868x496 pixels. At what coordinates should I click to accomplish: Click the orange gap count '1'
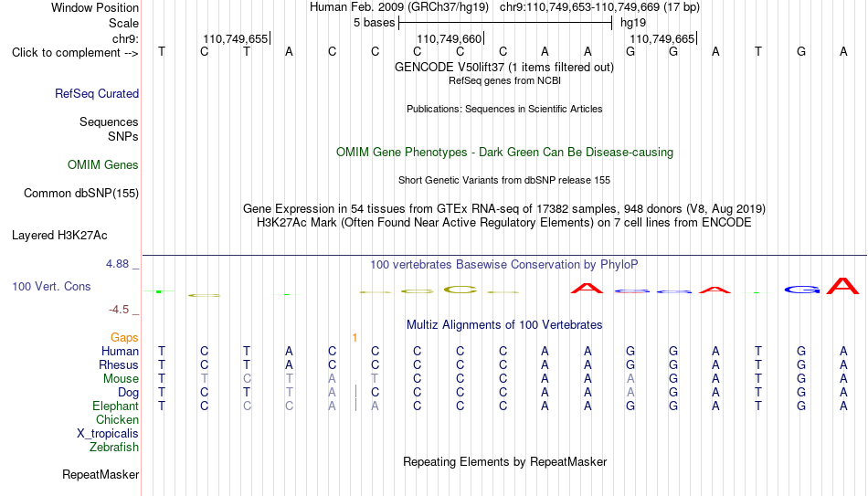355,338
